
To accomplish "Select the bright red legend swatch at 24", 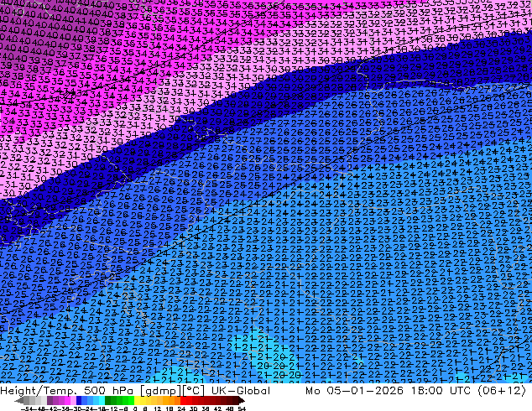I will click(x=183, y=400).
